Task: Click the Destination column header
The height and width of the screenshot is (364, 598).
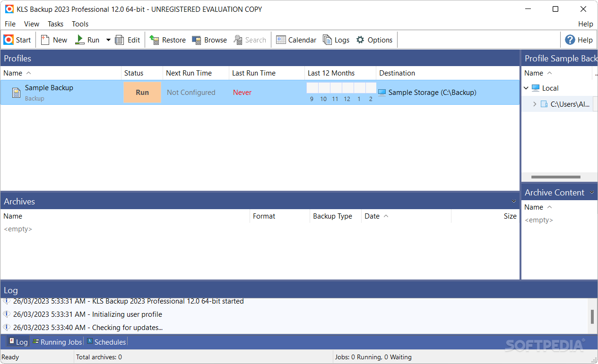Action: point(447,73)
